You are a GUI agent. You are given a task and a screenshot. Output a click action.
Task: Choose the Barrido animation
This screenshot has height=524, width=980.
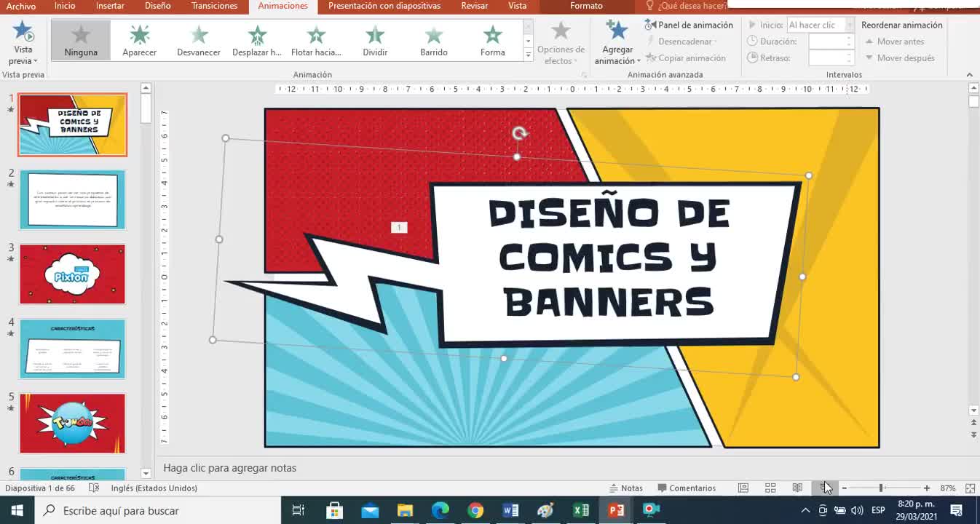[x=433, y=40]
